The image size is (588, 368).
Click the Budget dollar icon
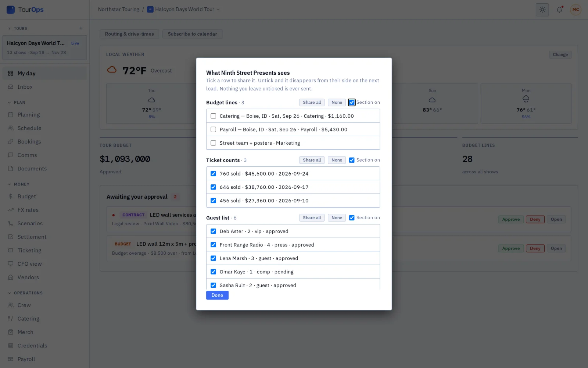click(x=11, y=197)
